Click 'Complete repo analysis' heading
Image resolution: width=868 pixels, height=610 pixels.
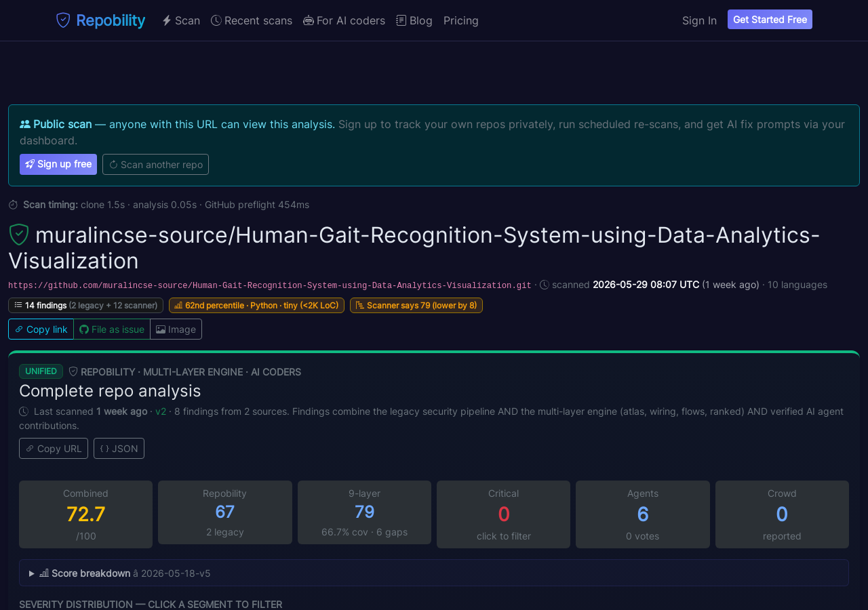coord(110,391)
